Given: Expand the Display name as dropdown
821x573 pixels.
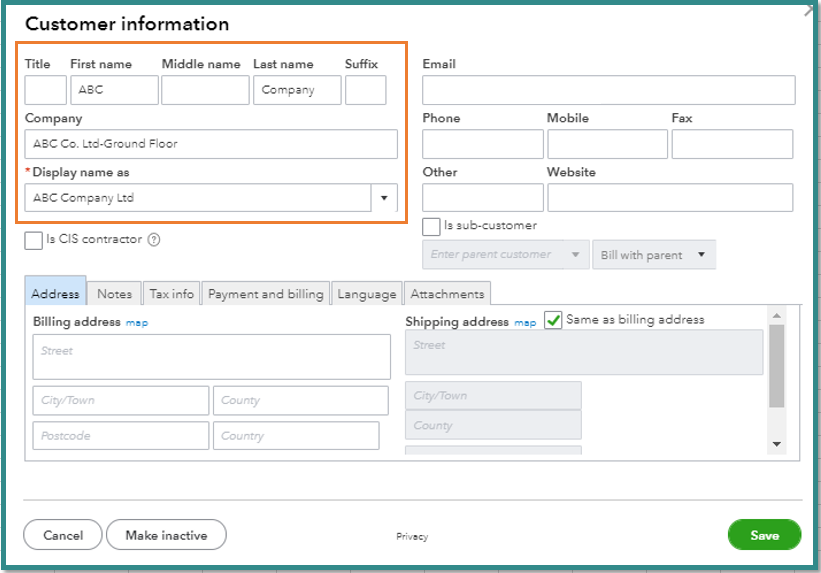Looking at the screenshot, I should click(384, 198).
